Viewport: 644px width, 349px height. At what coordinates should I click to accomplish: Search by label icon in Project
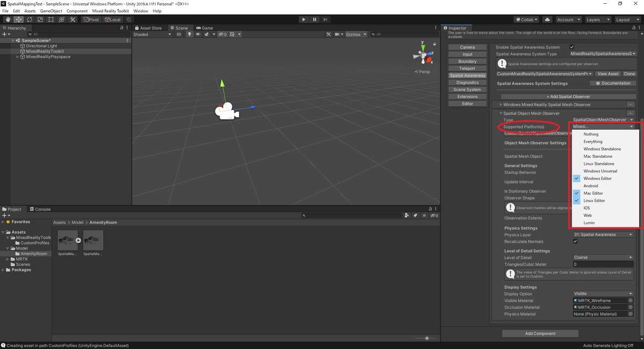tap(415, 215)
